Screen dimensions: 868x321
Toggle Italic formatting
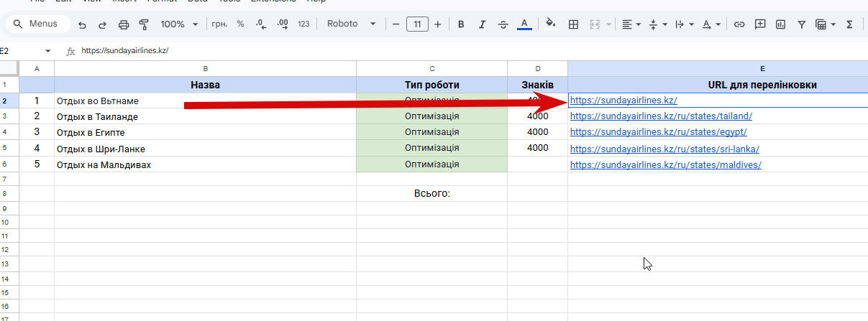481,24
